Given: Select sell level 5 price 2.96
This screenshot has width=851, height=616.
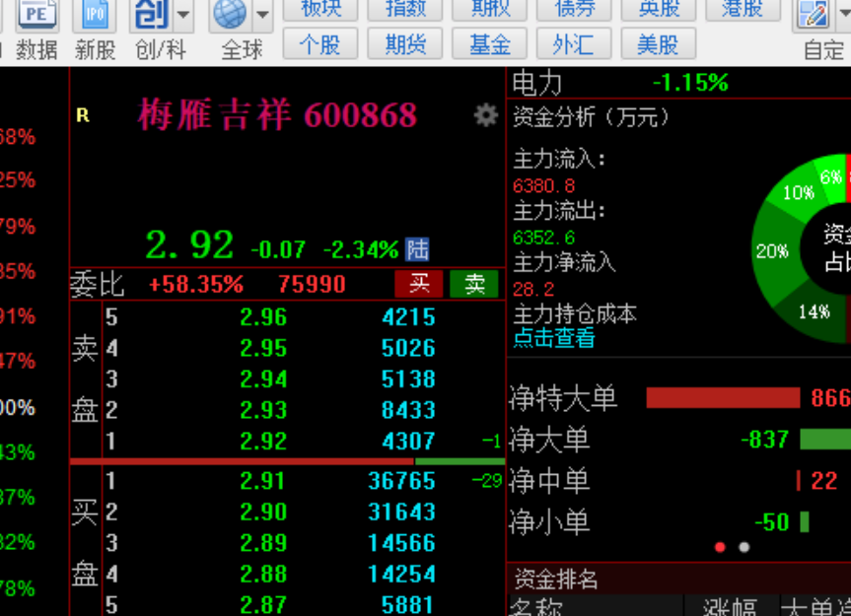Looking at the screenshot, I should 263,317.
